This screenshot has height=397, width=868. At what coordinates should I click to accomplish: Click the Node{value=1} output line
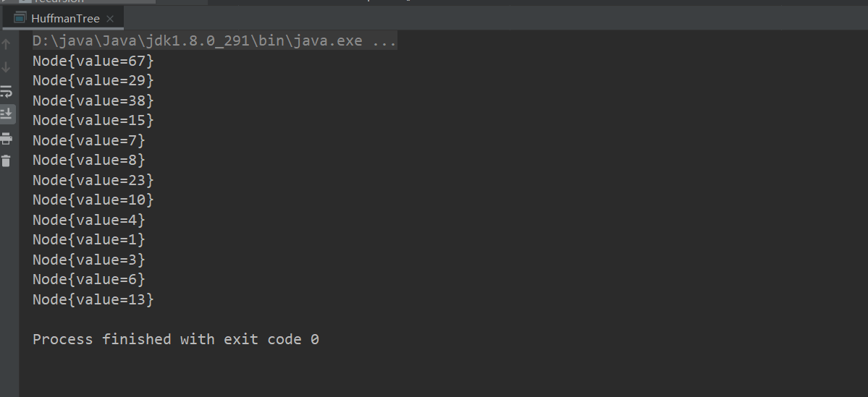point(88,240)
